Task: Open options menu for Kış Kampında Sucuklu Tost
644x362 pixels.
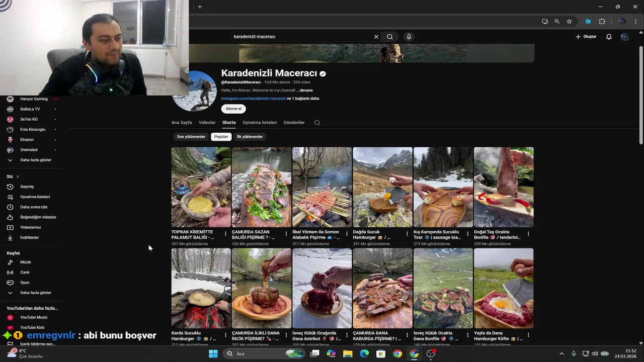Action: 467,234
